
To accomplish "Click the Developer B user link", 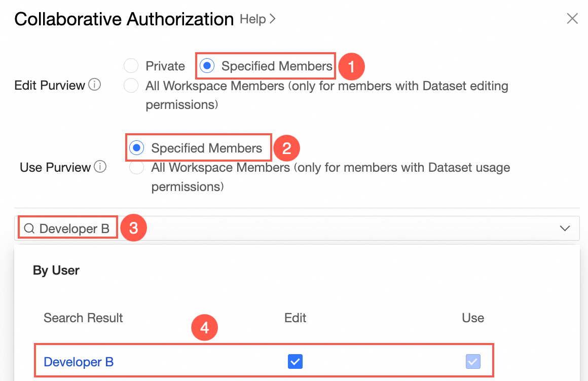I will coord(79,362).
